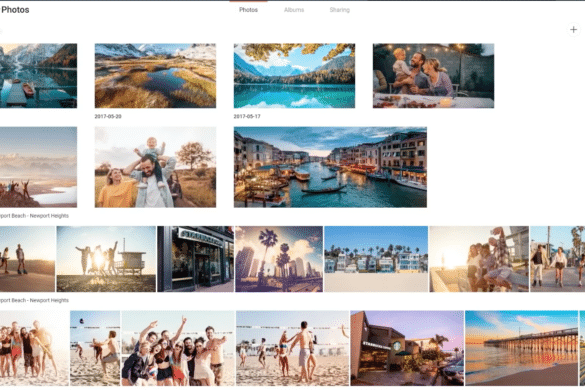Open the hikers above clouds photo
585x390 pixels.
click(38, 167)
